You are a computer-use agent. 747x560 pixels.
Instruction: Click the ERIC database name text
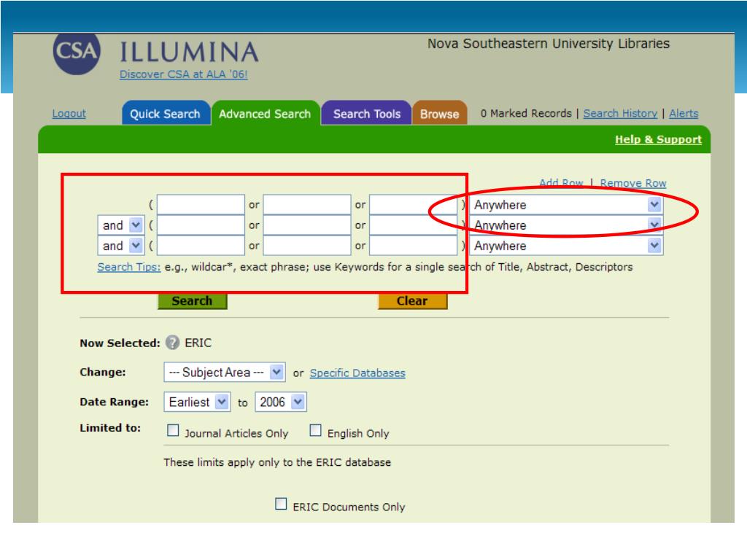tap(198, 343)
